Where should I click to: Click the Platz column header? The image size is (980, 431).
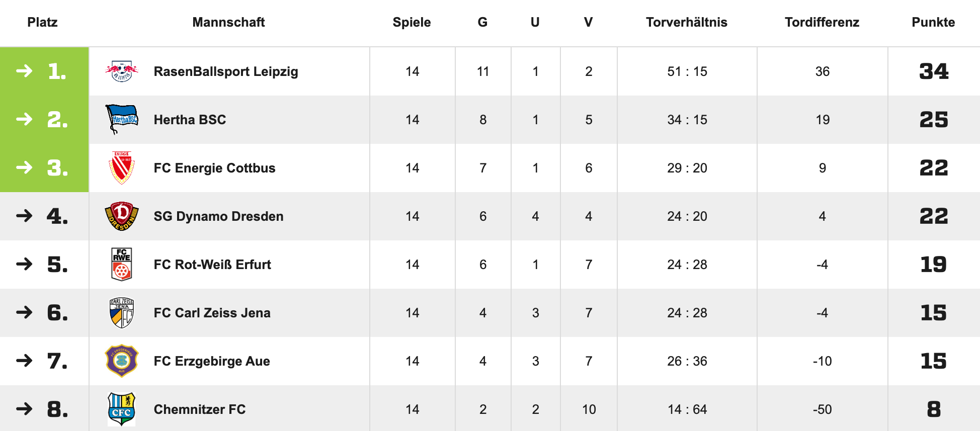tap(42, 22)
